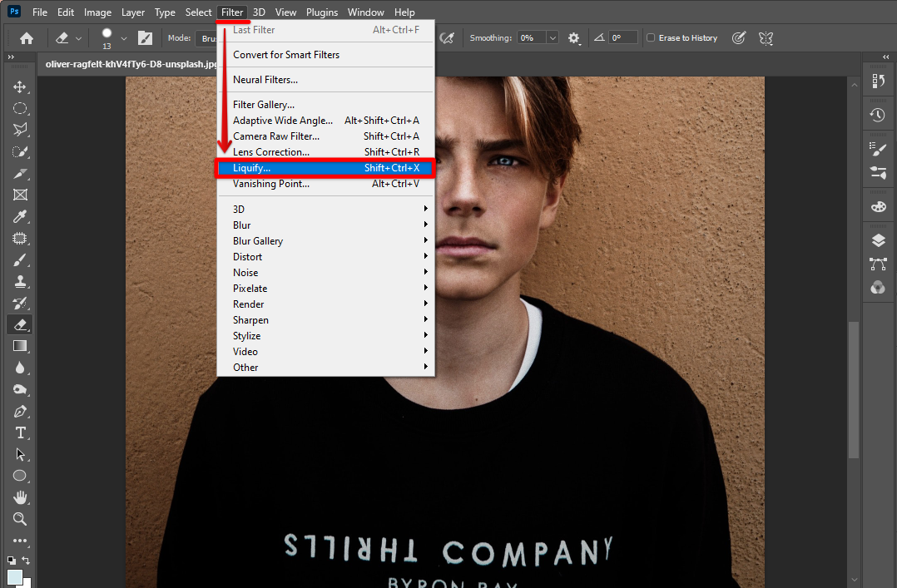Activate the Gradient tool
Image resolution: width=897 pixels, height=588 pixels.
pyautogui.click(x=20, y=346)
